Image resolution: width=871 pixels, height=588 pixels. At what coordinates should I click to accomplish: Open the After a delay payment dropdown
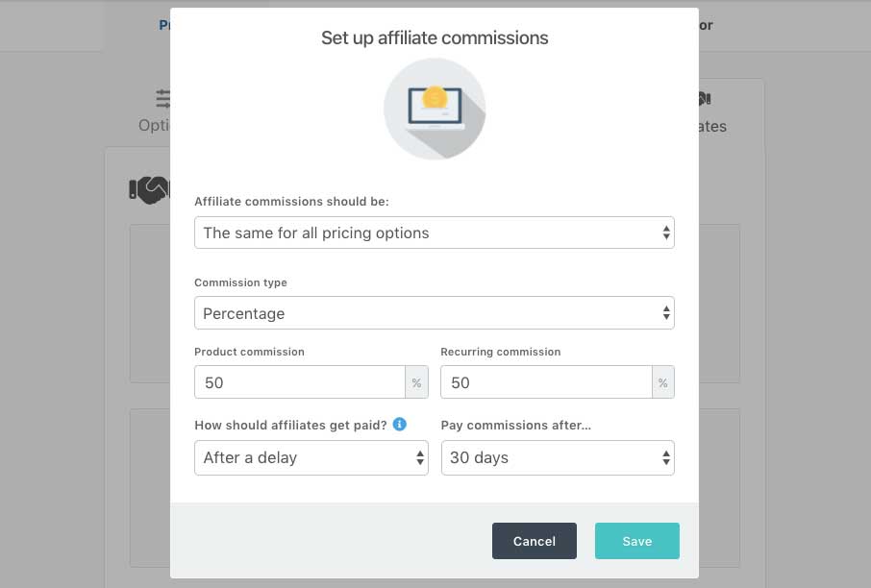click(311, 457)
